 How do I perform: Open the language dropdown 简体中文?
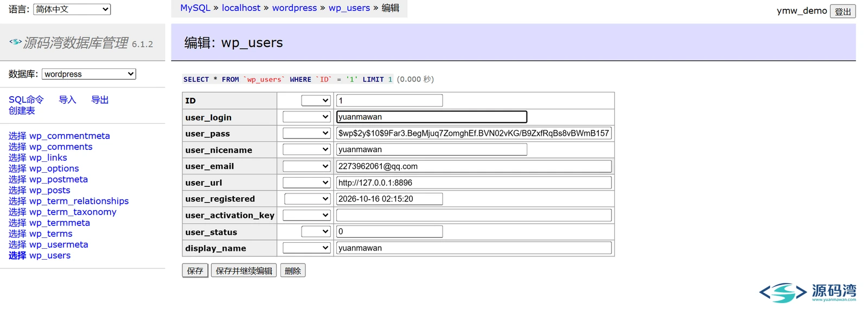72,9
